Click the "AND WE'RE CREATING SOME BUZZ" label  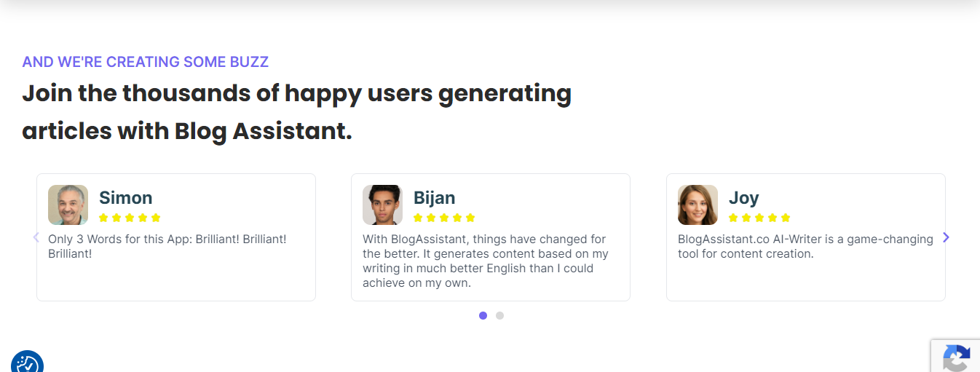coord(146,62)
